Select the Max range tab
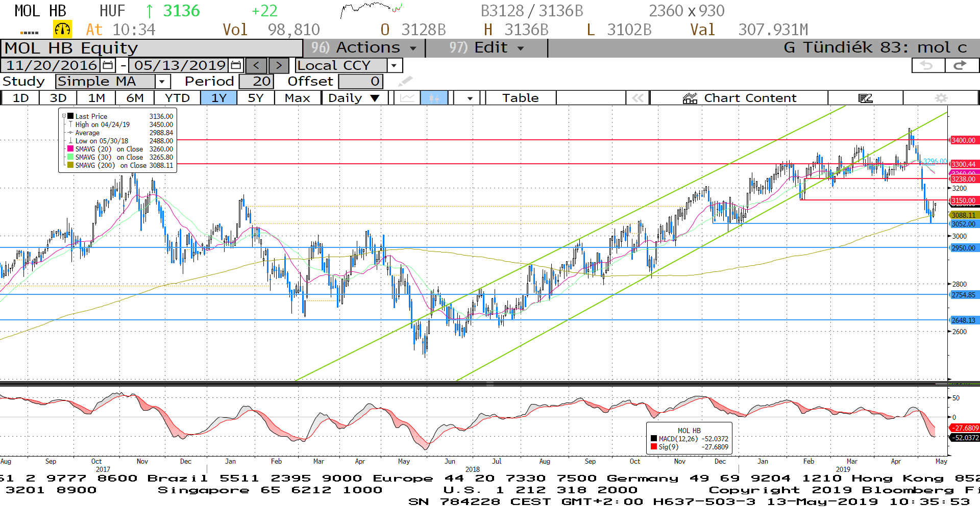Screen dimensions: 980x530 pos(298,98)
